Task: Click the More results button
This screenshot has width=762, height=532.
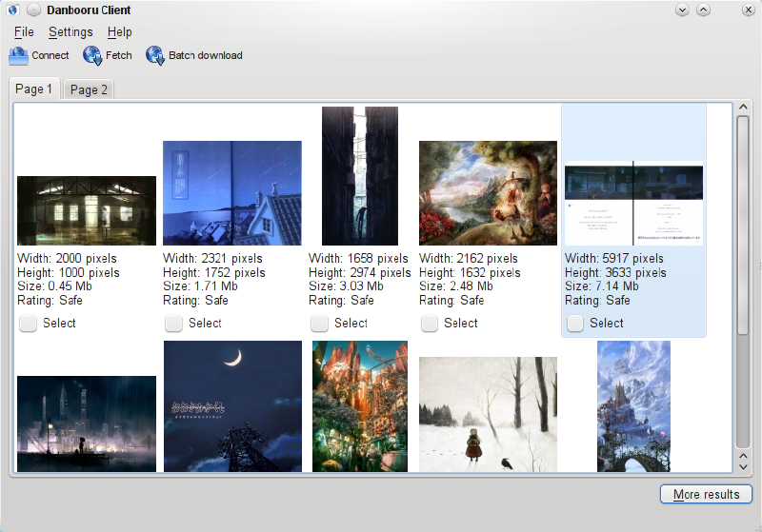Action: click(x=706, y=494)
